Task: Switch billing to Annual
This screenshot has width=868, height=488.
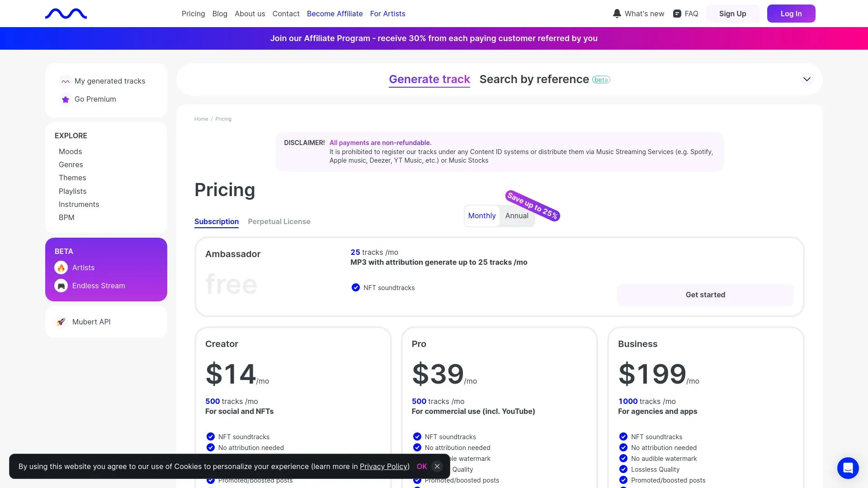Action: point(516,216)
